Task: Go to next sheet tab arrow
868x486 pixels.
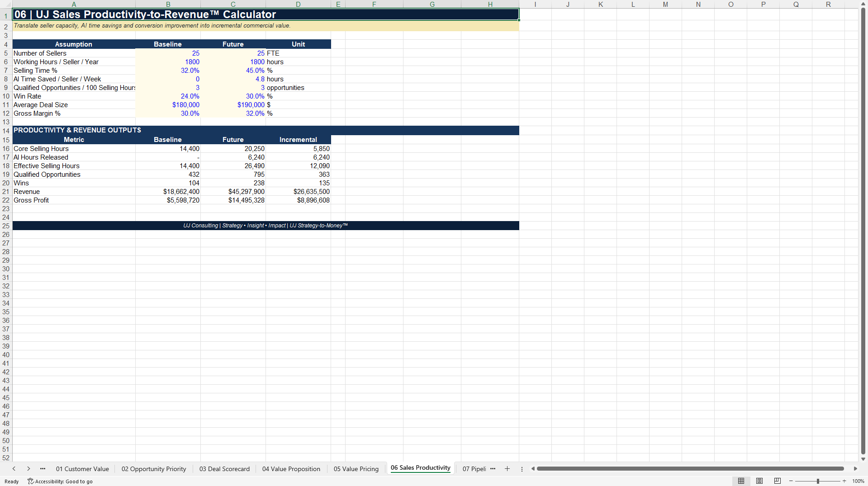Action: tap(28, 469)
